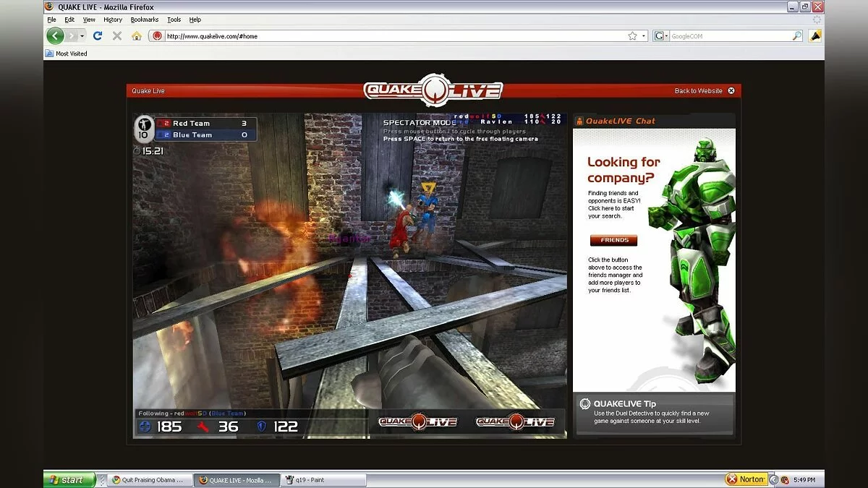This screenshot has width=868, height=488.
Task: Click the Quake Live center logo
Action: pyautogui.click(x=433, y=90)
